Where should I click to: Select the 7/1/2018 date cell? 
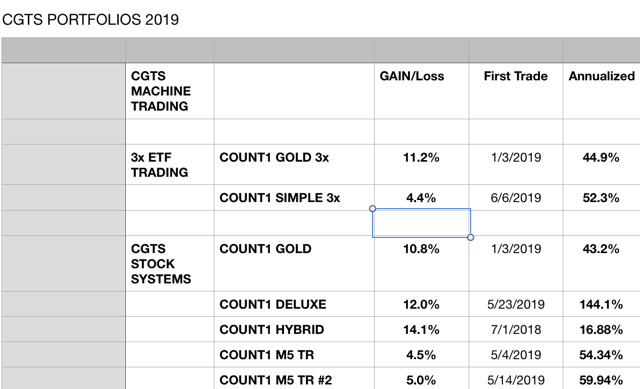(x=516, y=329)
